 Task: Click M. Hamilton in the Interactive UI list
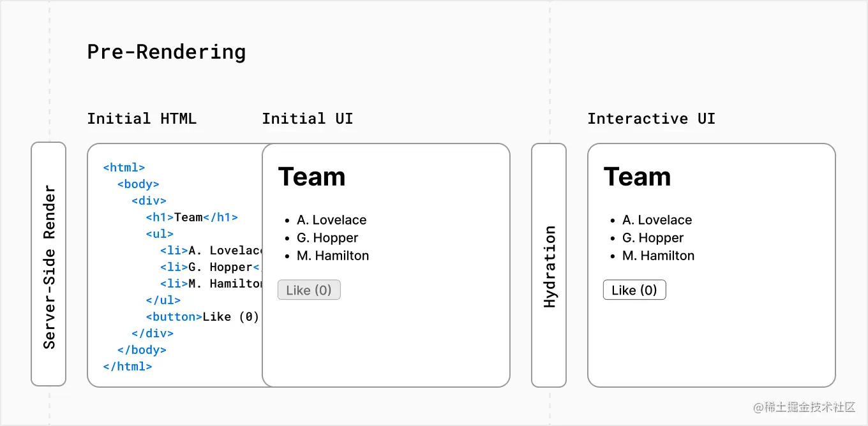658,256
